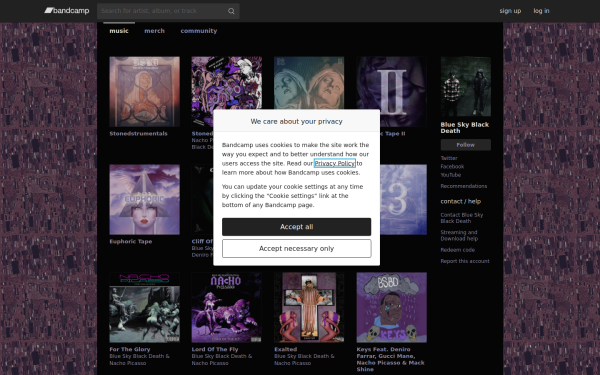This screenshot has height=375, width=600.
Task: Click the Blue Sky Black Death band photo
Action: pos(466,86)
